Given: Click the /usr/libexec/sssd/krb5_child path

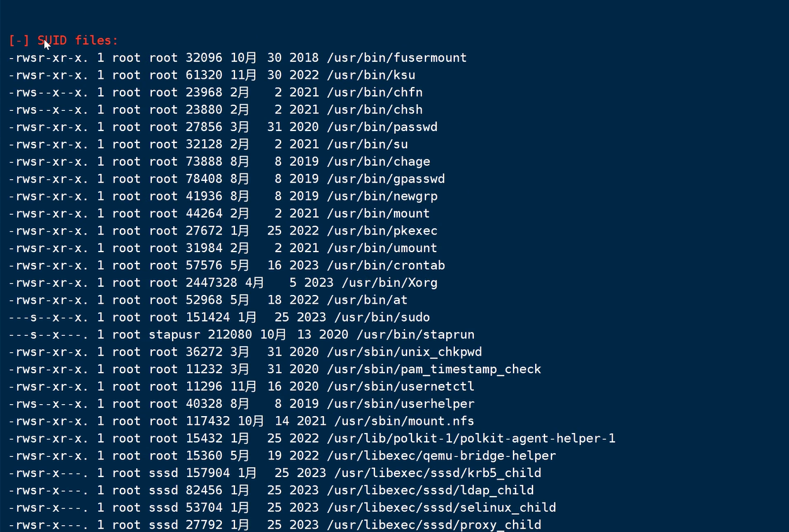Looking at the screenshot, I should (x=437, y=473).
